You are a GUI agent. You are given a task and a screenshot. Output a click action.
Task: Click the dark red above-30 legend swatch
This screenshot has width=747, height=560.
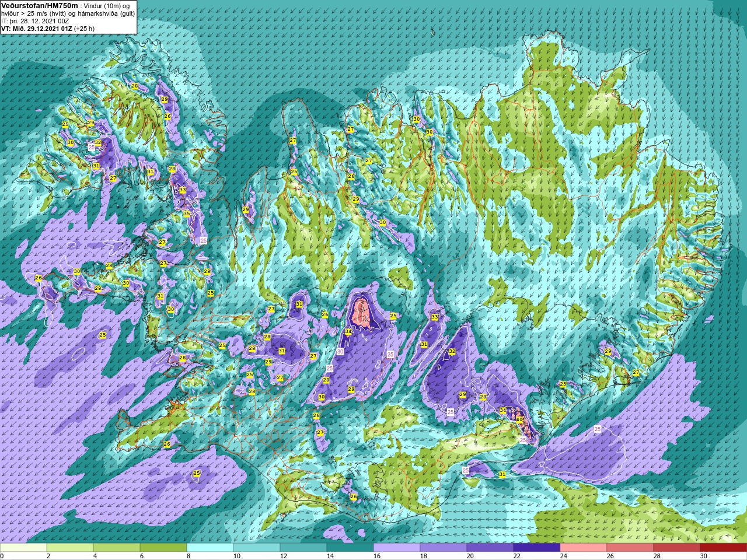[x=723, y=548]
